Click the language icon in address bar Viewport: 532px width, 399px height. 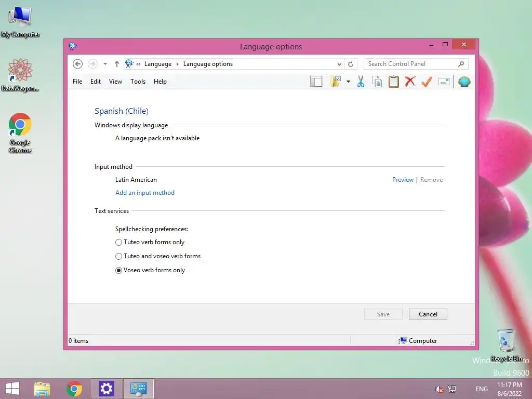pyautogui.click(x=129, y=63)
